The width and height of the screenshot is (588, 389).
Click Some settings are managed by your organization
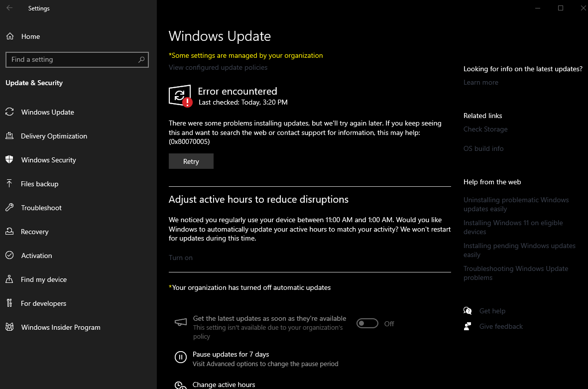[x=246, y=55]
